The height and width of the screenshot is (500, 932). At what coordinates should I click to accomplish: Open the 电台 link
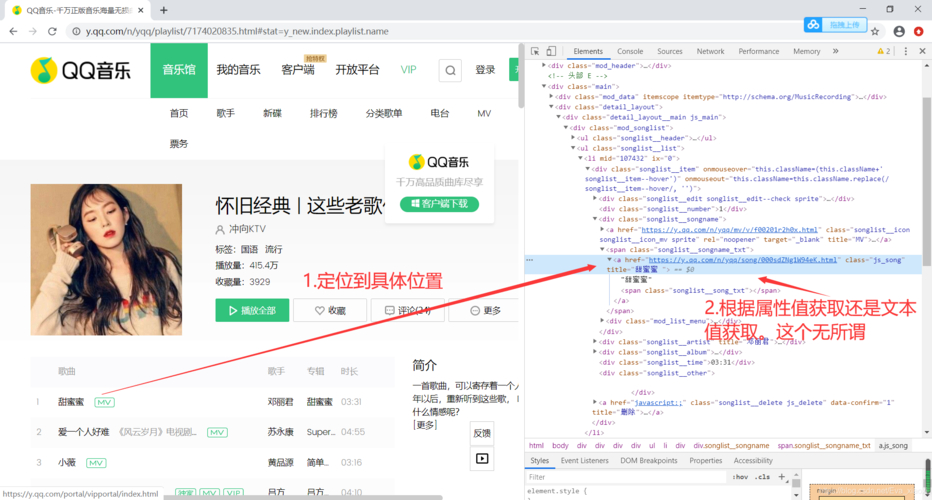[439, 113]
